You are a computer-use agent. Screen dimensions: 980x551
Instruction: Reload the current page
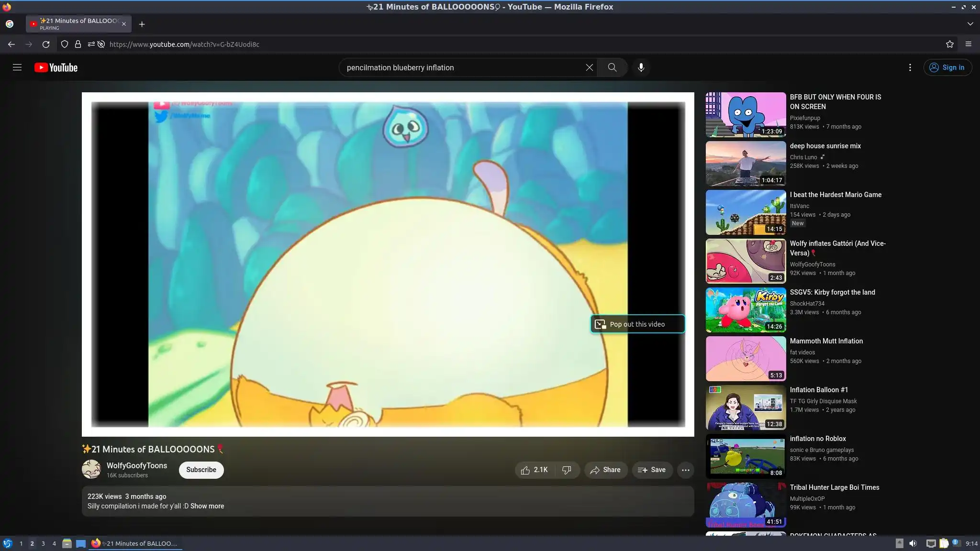tap(46, 44)
